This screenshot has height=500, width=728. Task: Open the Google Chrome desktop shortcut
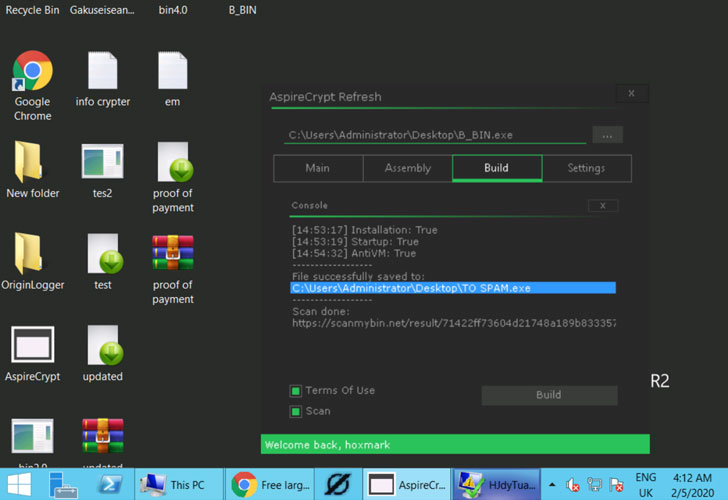[x=32, y=71]
